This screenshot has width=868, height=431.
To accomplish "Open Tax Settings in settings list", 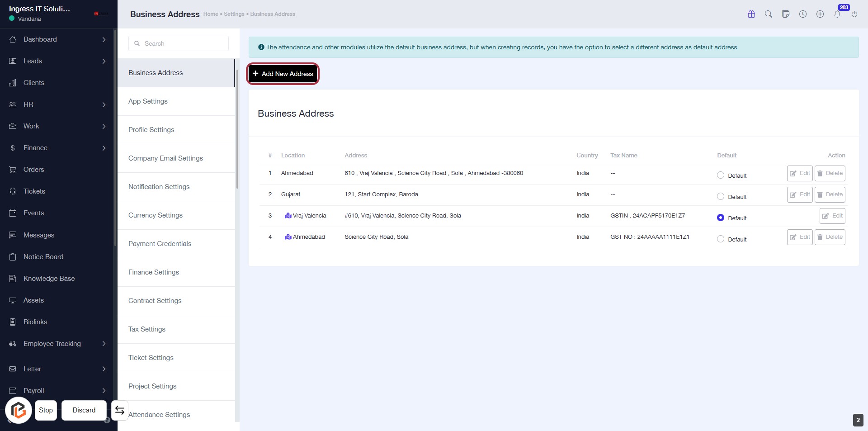I will click(147, 329).
